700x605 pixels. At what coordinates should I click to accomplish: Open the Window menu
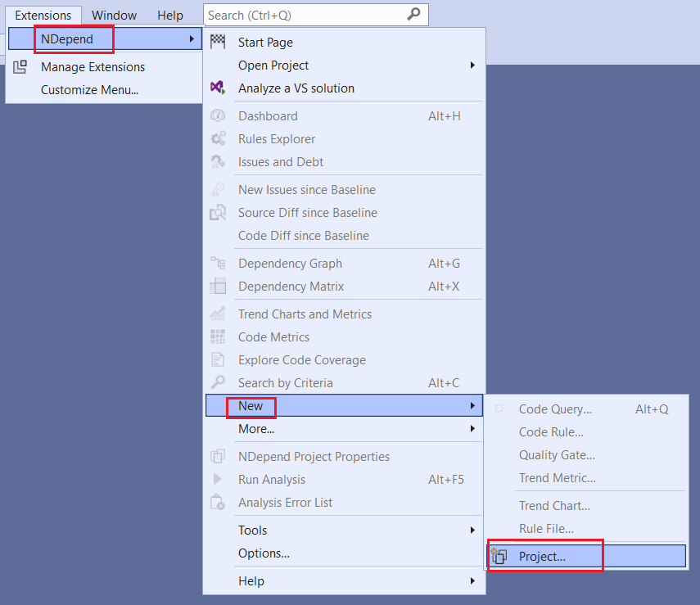[x=114, y=16]
